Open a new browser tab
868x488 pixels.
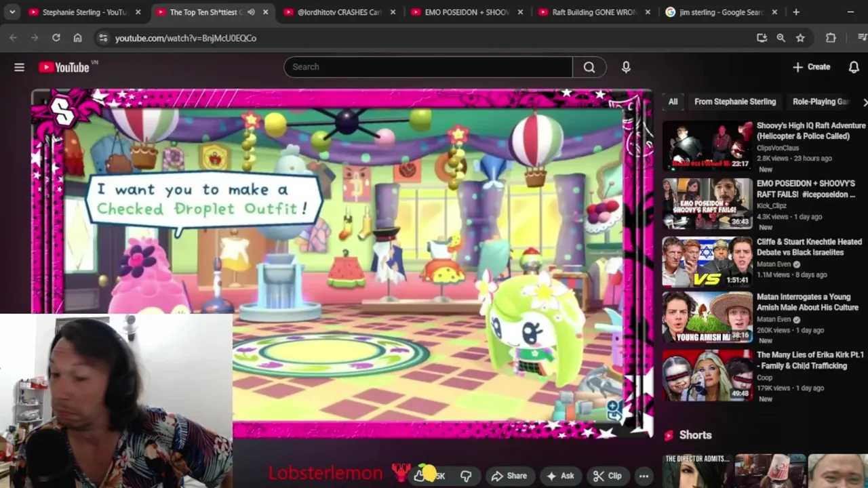pos(796,12)
